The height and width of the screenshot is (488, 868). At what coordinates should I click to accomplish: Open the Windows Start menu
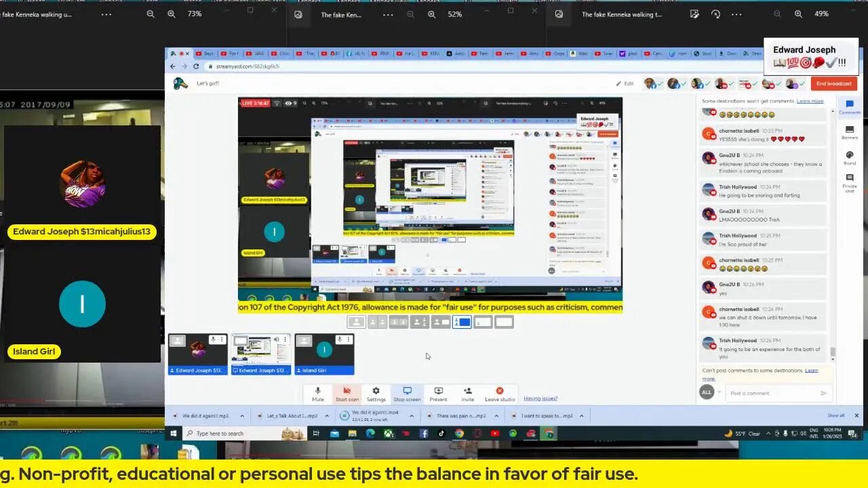[x=174, y=433]
